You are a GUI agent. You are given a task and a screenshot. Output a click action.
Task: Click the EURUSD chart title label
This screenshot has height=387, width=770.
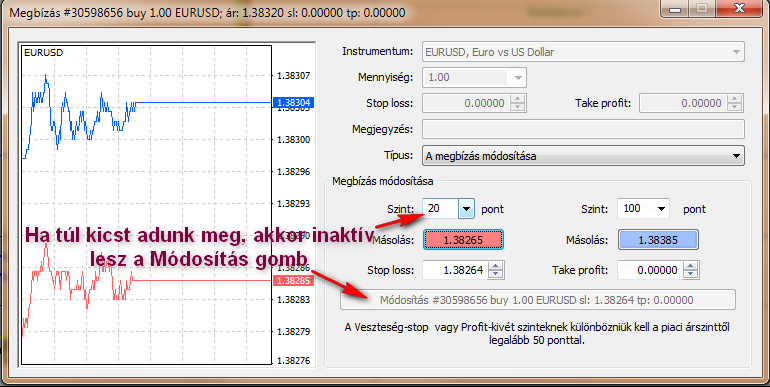[43, 53]
